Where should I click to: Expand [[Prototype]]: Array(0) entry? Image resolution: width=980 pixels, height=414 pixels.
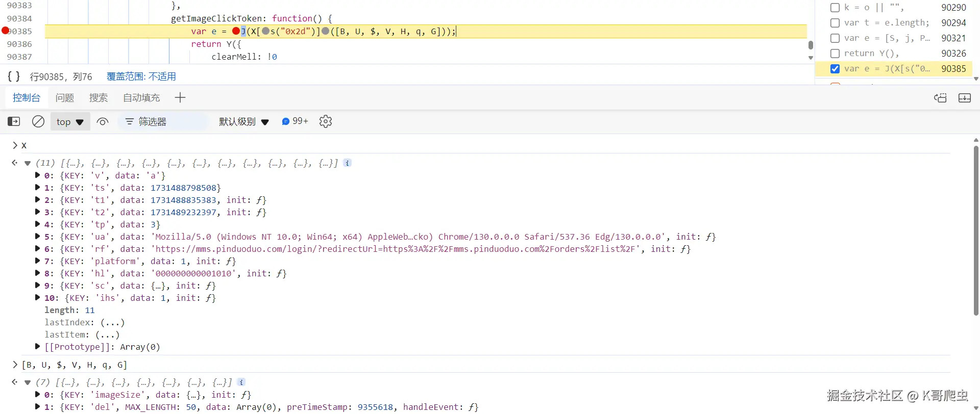click(38, 347)
